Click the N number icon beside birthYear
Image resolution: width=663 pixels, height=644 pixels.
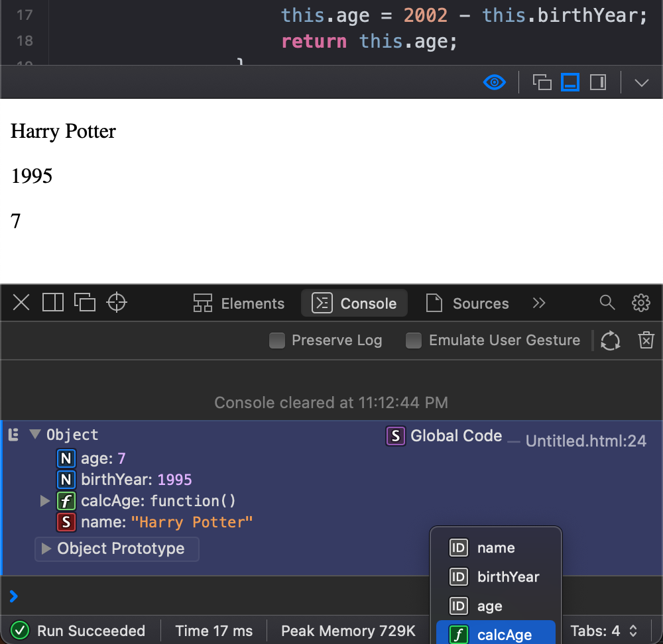66,480
